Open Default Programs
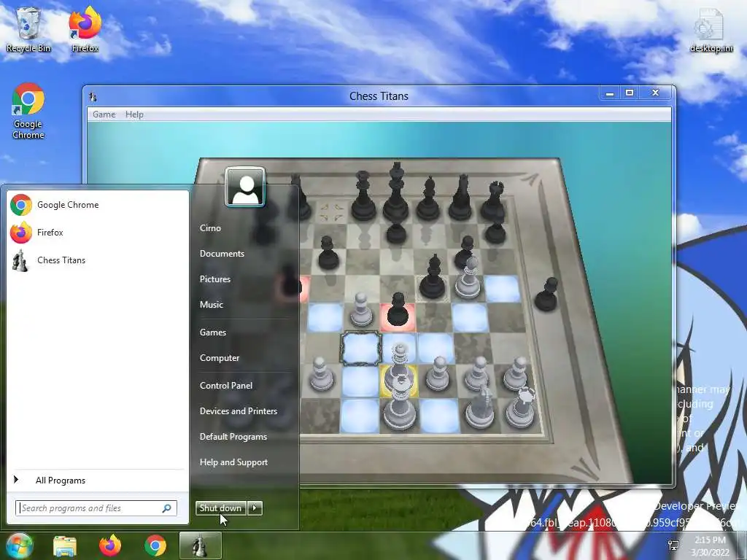 tap(233, 437)
